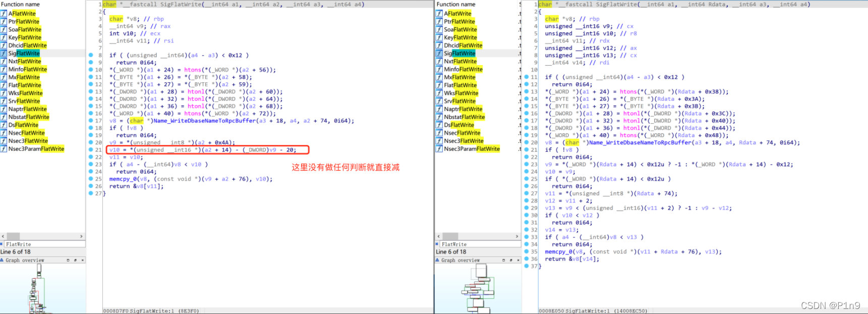Close the left Graph overview panel
Viewport: 868px width, 314px height.
click(83, 260)
